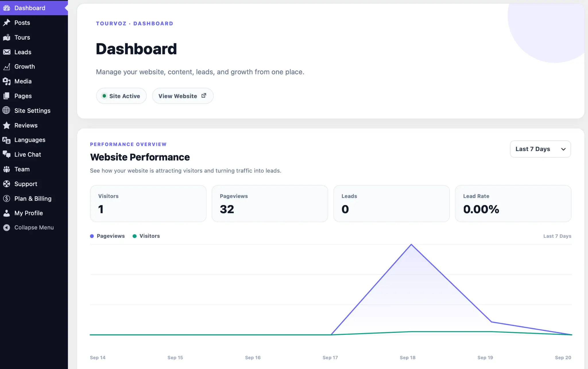
Task: Click the Lead Rate 0.00% card
Action: [x=513, y=204]
